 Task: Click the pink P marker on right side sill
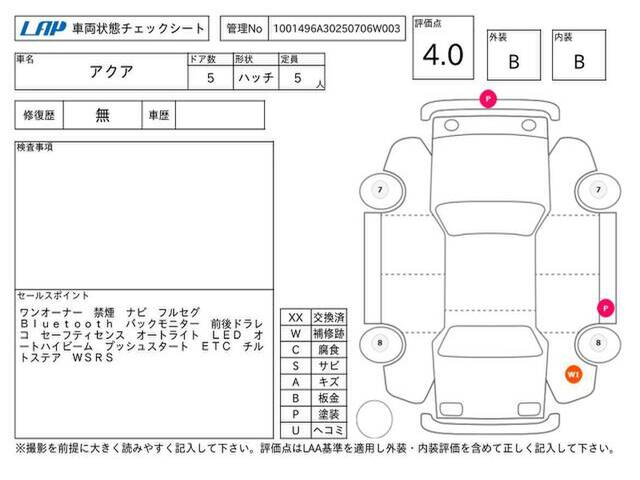(606, 308)
